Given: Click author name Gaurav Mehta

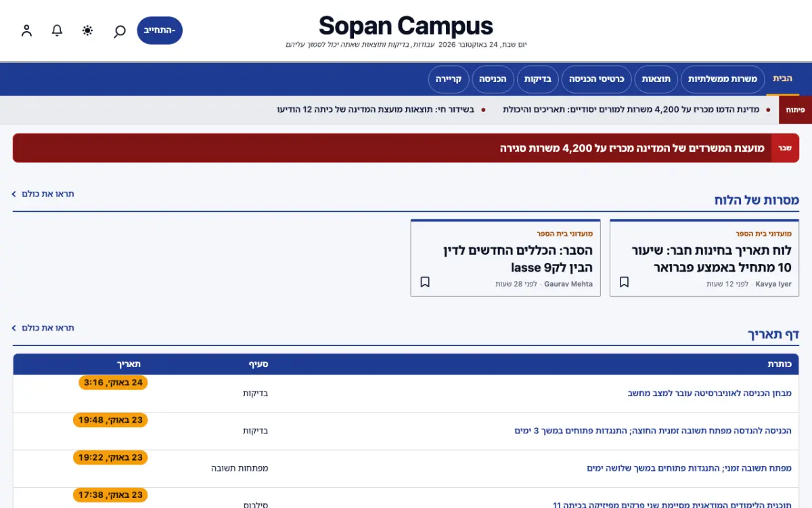Looking at the screenshot, I should point(568,284).
